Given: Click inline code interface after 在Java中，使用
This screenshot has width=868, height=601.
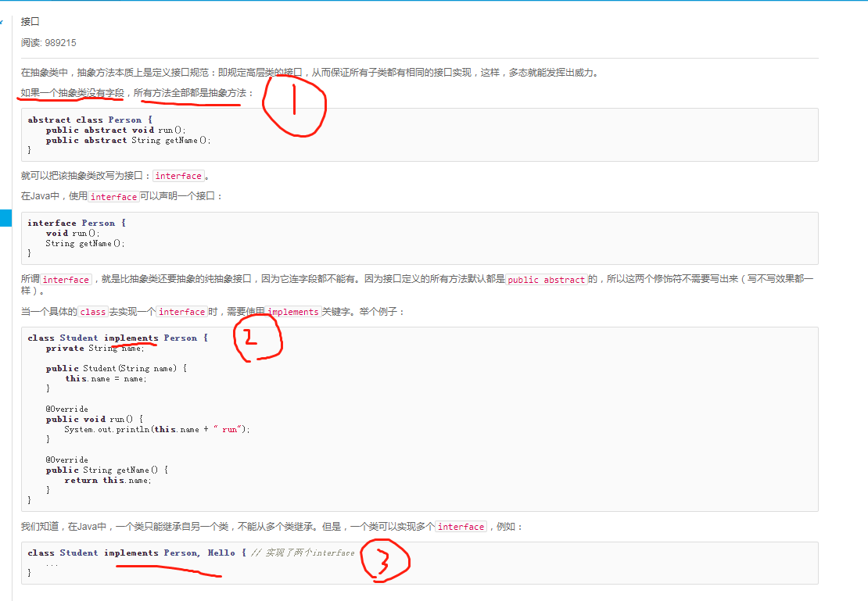Looking at the screenshot, I should click(x=113, y=196).
